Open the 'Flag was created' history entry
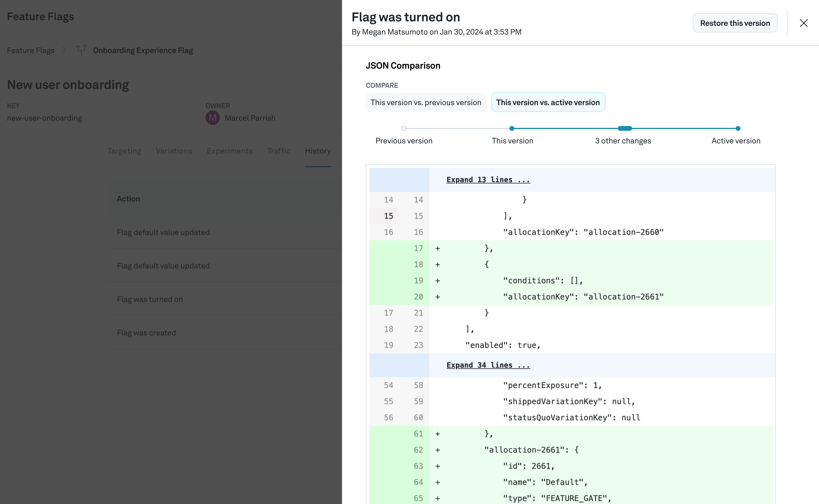The height and width of the screenshot is (504, 819). tap(146, 333)
